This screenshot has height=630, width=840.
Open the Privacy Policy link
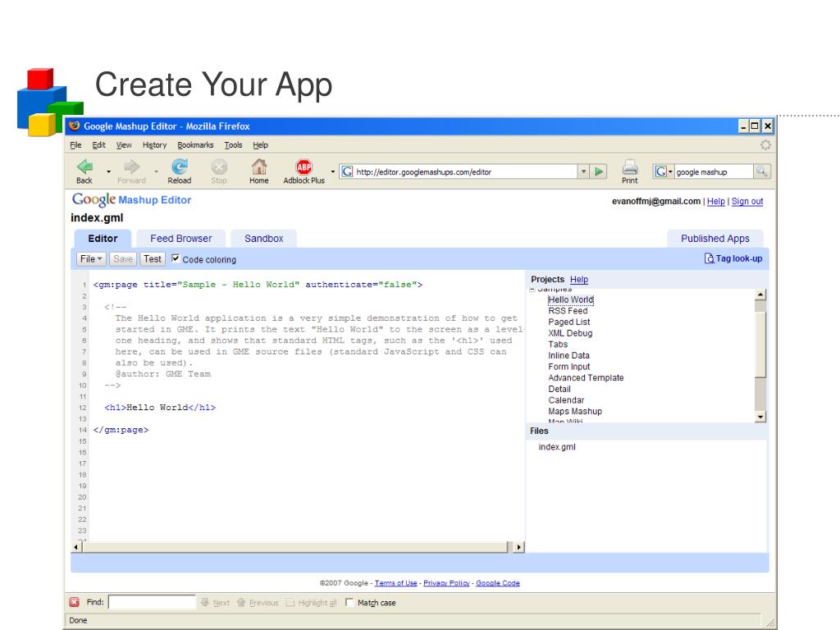(x=446, y=583)
